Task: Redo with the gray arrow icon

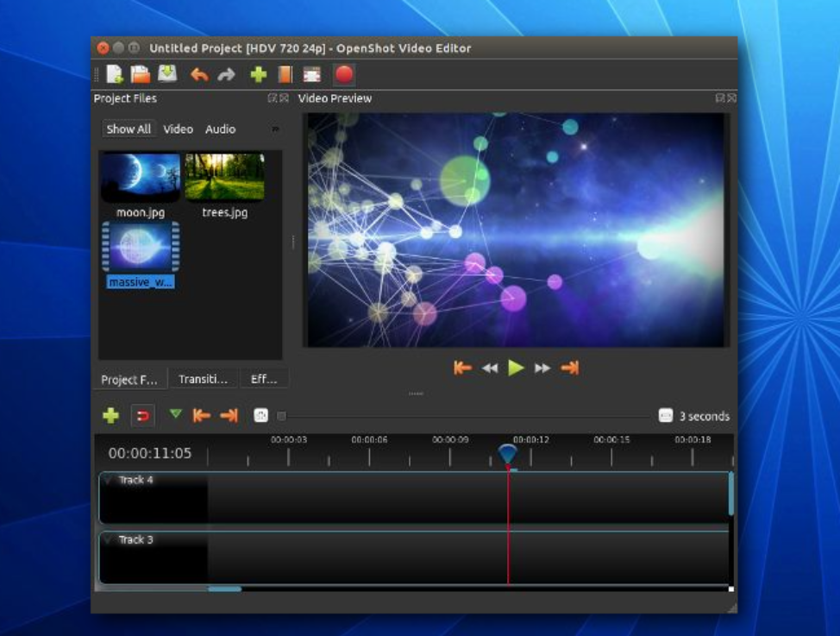Action: coord(226,74)
